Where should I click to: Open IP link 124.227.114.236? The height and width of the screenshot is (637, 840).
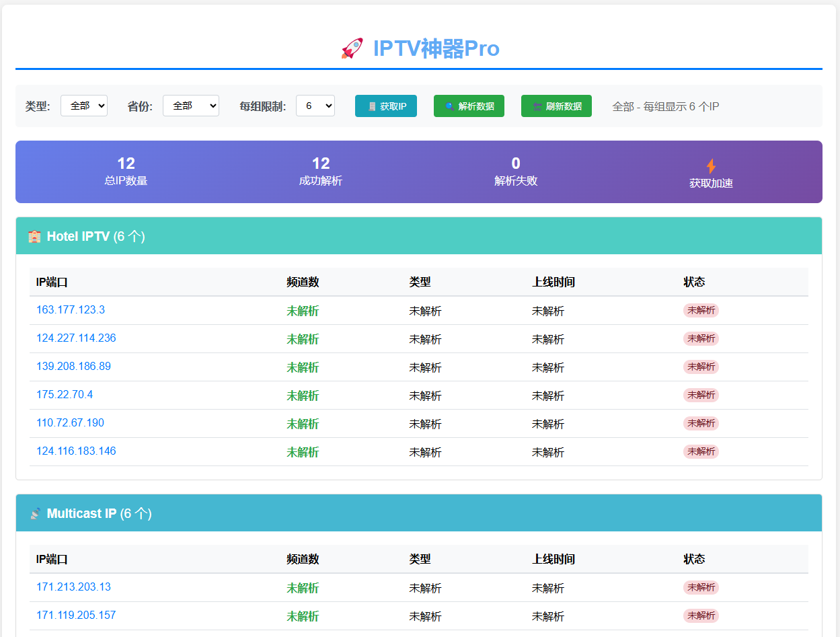point(76,338)
